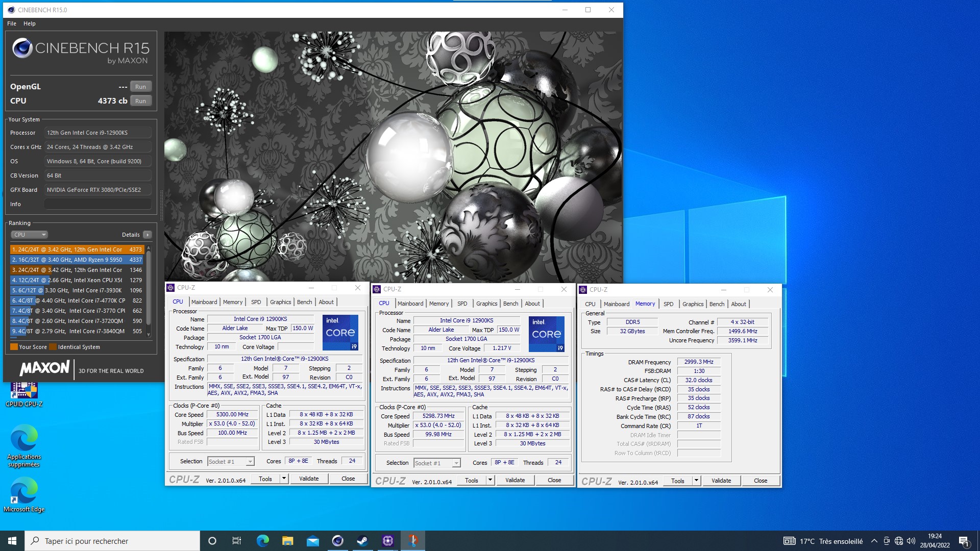Open the Details arrow in Ranking panel

point(147,235)
